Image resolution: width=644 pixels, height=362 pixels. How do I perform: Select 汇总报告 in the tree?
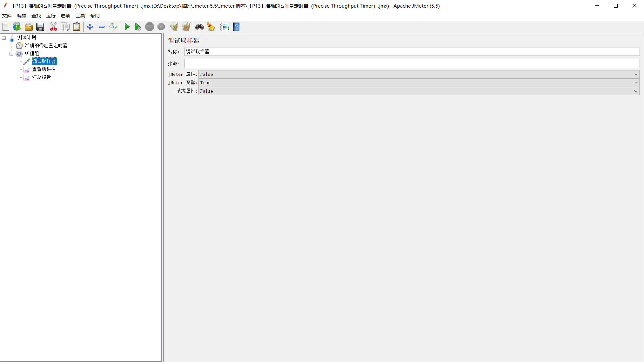42,77
